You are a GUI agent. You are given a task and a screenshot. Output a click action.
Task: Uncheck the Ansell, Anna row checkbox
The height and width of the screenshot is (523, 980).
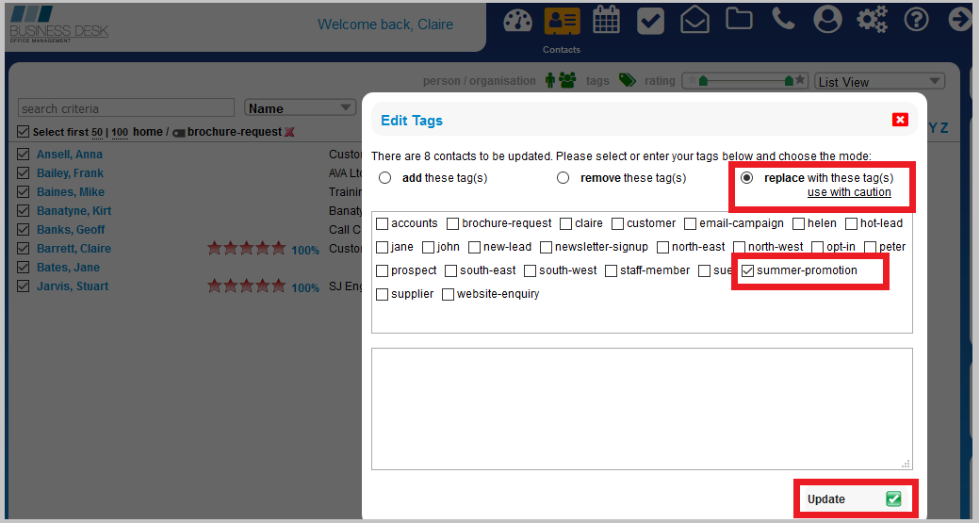click(24, 154)
